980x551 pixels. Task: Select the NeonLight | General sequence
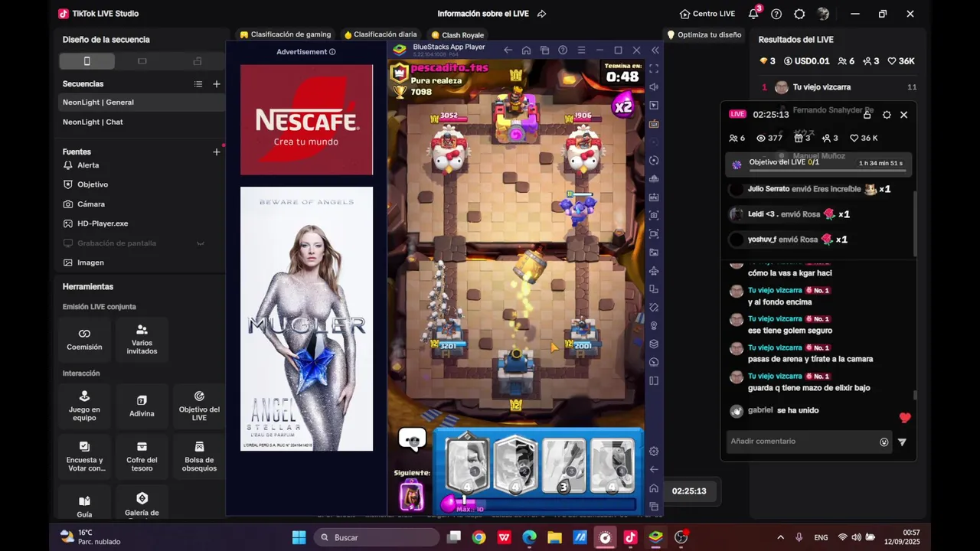(x=142, y=103)
